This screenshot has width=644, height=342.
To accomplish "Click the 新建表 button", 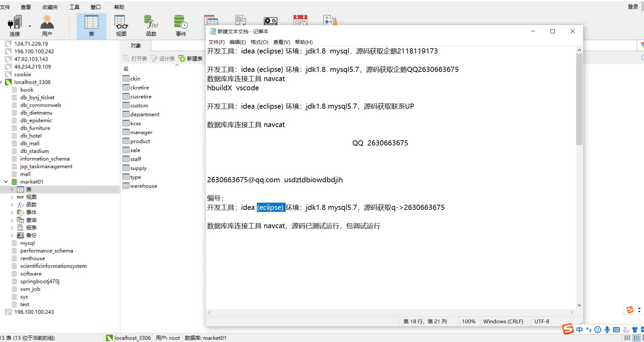I will pos(191,59).
